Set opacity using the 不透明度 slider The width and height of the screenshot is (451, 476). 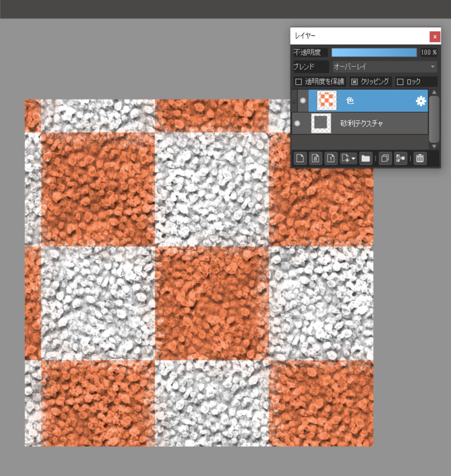[x=374, y=52]
